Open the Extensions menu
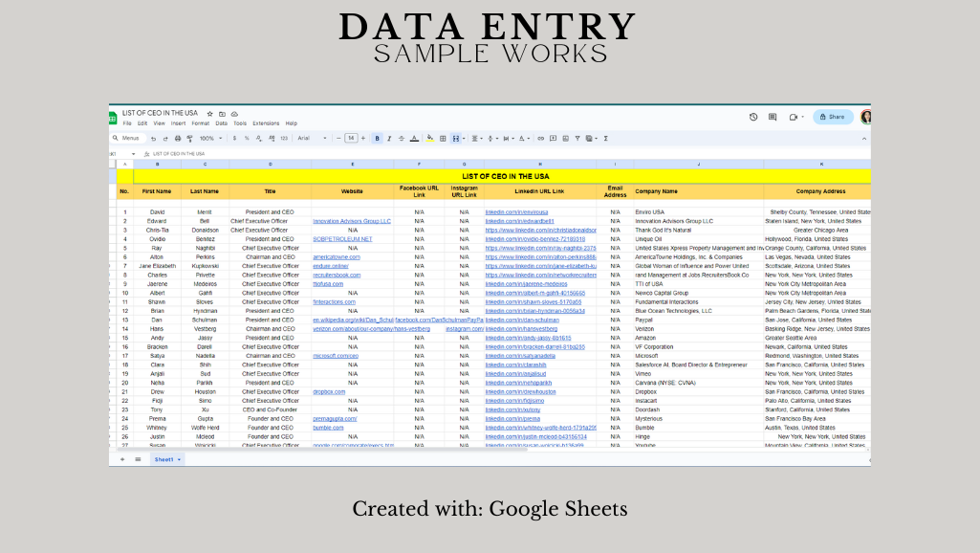 [x=266, y=123]
